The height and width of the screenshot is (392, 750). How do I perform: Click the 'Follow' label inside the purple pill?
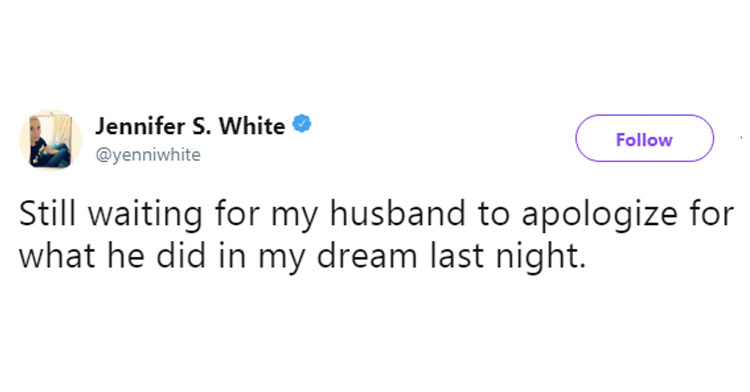pyautogui.click(x=644, y=140)
